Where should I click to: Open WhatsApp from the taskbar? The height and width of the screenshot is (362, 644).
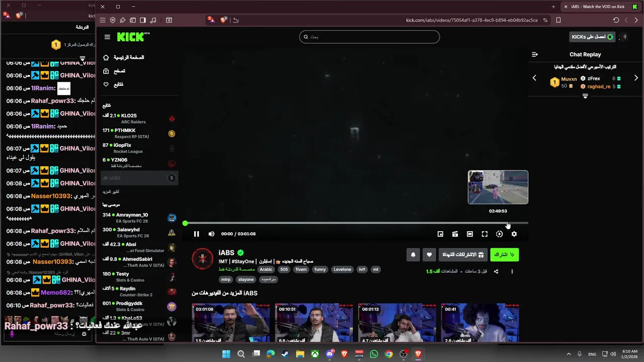[374, 354]
